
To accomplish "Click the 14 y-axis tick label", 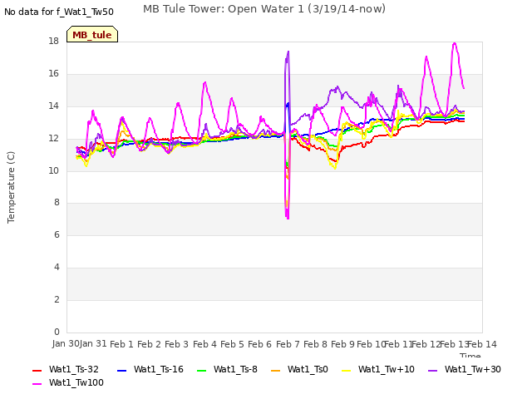I will tap(53, 106).
